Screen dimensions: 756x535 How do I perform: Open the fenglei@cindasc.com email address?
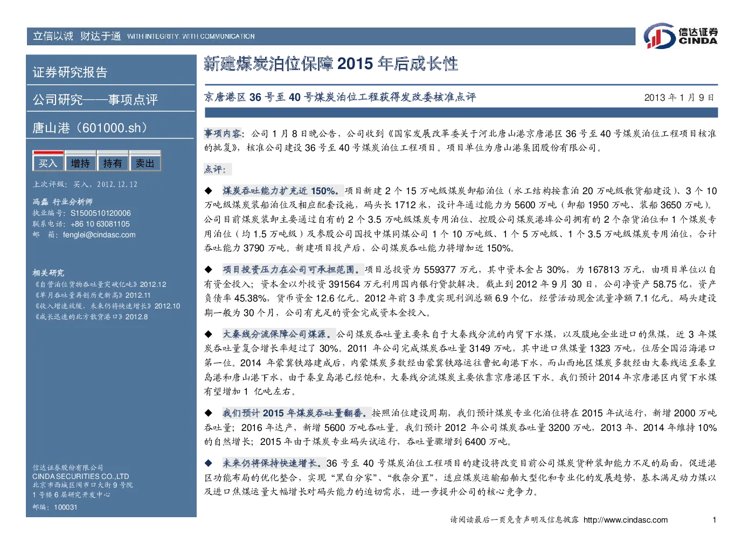[99, 235]
